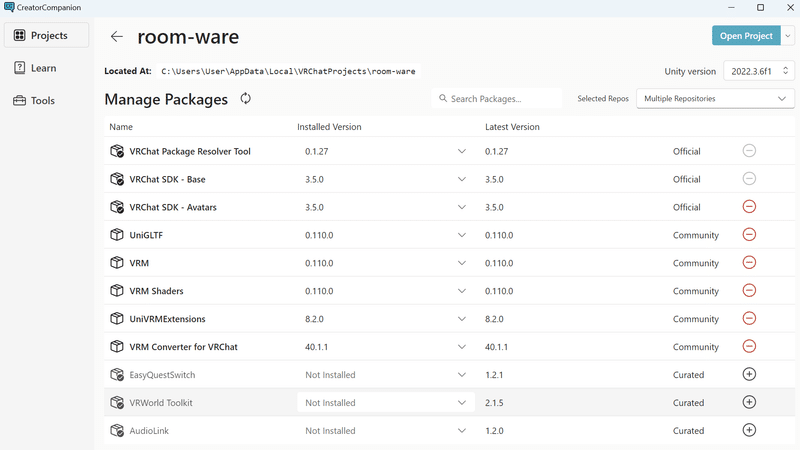This screenshot has width=800, height=450.
Task: Add AudioLink using the plus icon
Action: [749, 430]
